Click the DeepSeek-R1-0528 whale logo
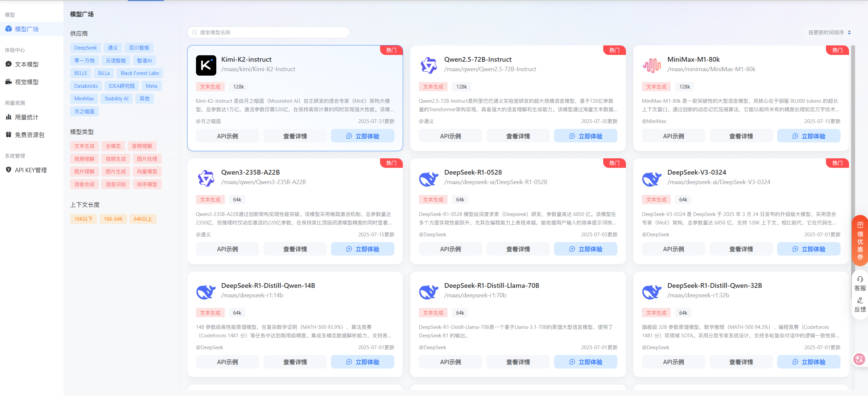 tap(429, 178)
